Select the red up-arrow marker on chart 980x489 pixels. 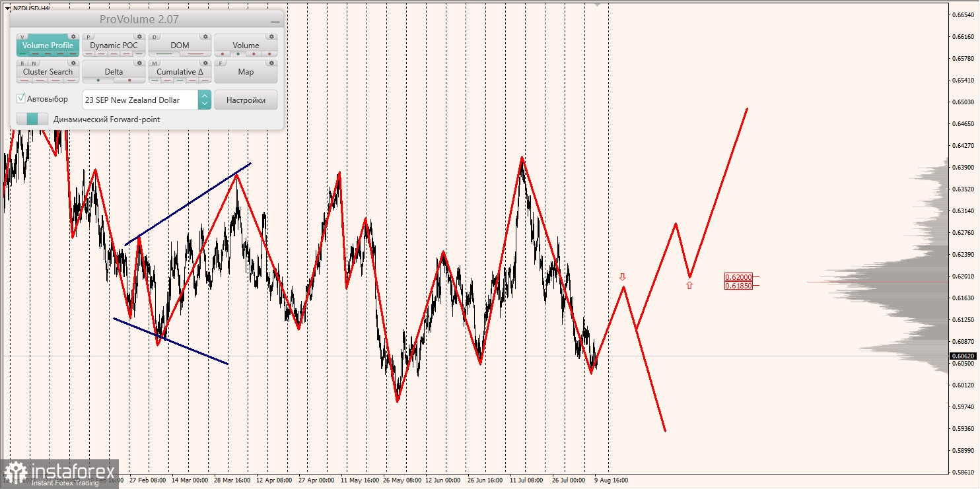[689, 285]
